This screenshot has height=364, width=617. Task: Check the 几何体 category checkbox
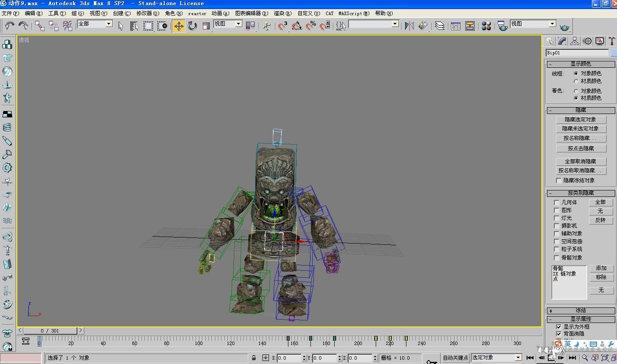click(556, 202)
